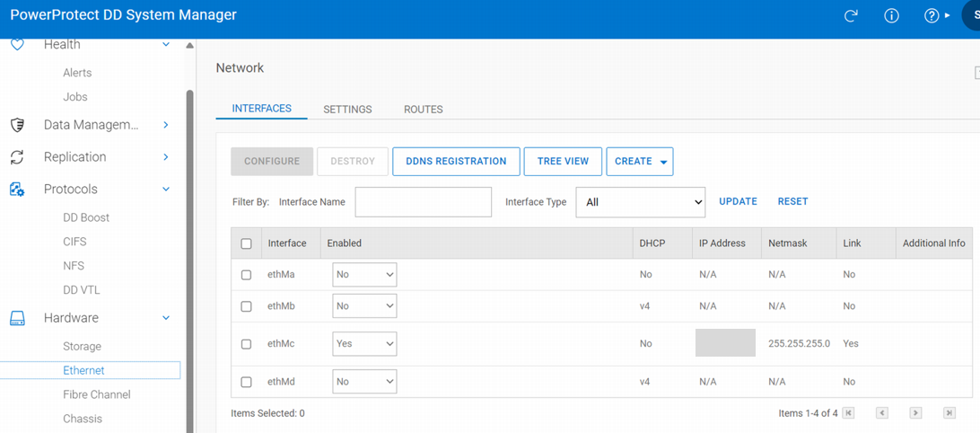Open CIFS in the sidebar
The image size is (980, 433).
[x=74, y=242]
